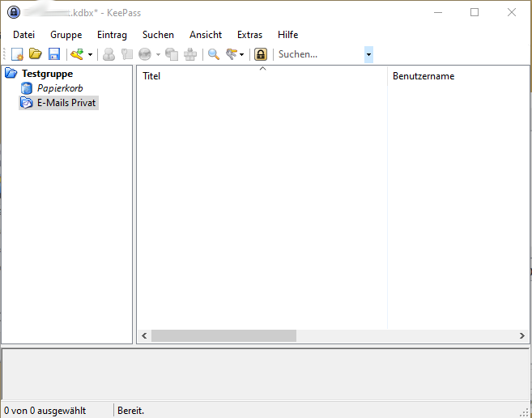Open the Show entries dropdown arrow

(x=242, y=55)
